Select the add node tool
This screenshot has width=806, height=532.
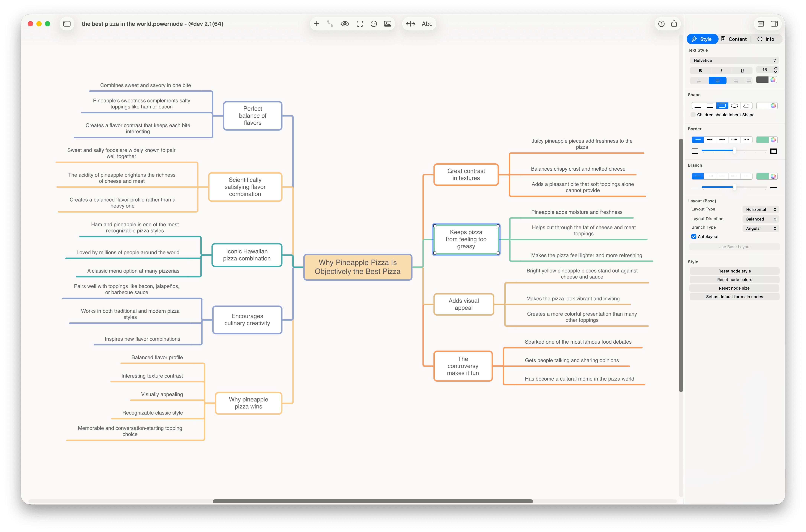tap(317, 24)
